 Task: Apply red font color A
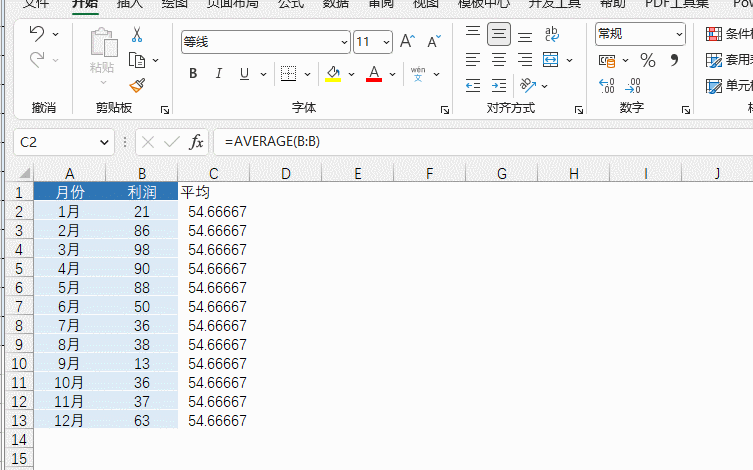[x=374, y=73]
